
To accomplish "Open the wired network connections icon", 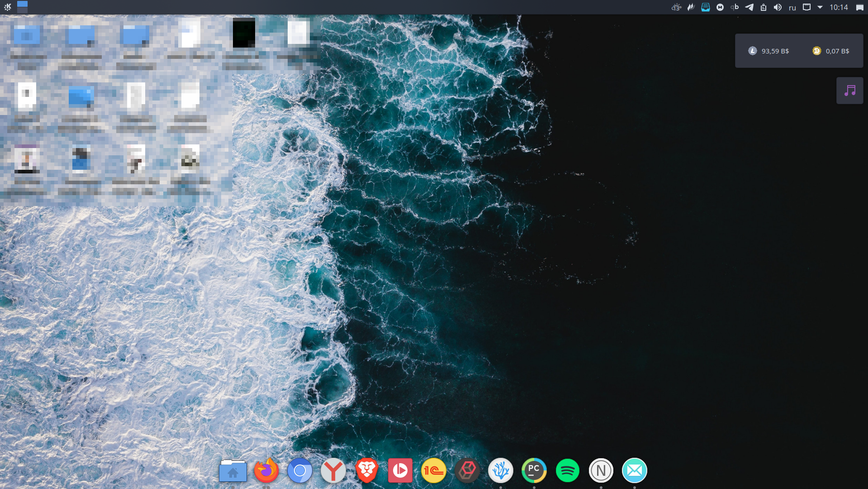I will (806, 7).
